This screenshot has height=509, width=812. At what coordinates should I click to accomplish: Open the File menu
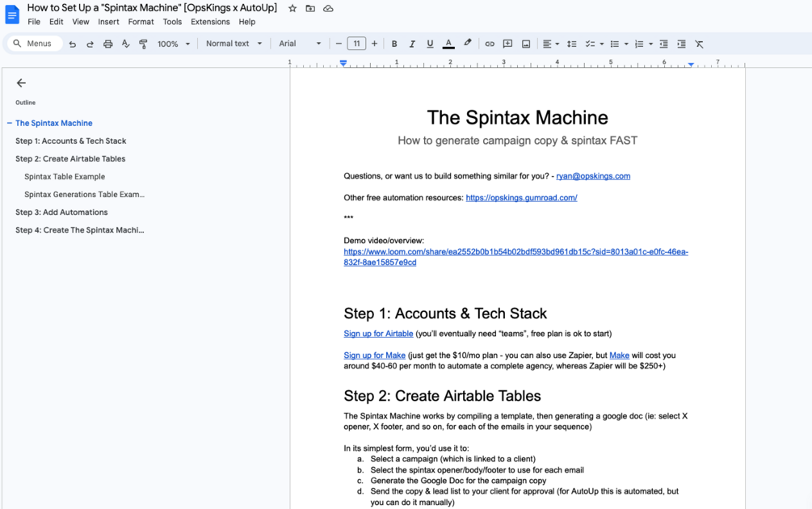34,22
